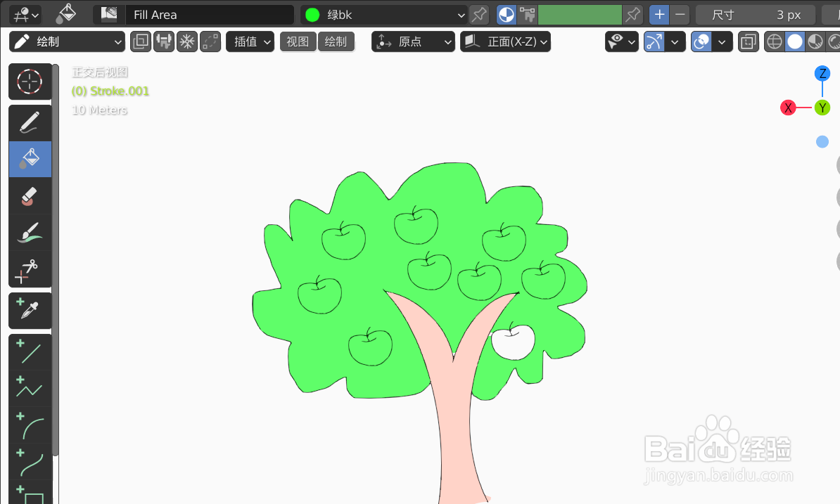Open the 绘制 mode dropdown
Viewport: 840px width, 504px height.
click(x=67, y=41)
